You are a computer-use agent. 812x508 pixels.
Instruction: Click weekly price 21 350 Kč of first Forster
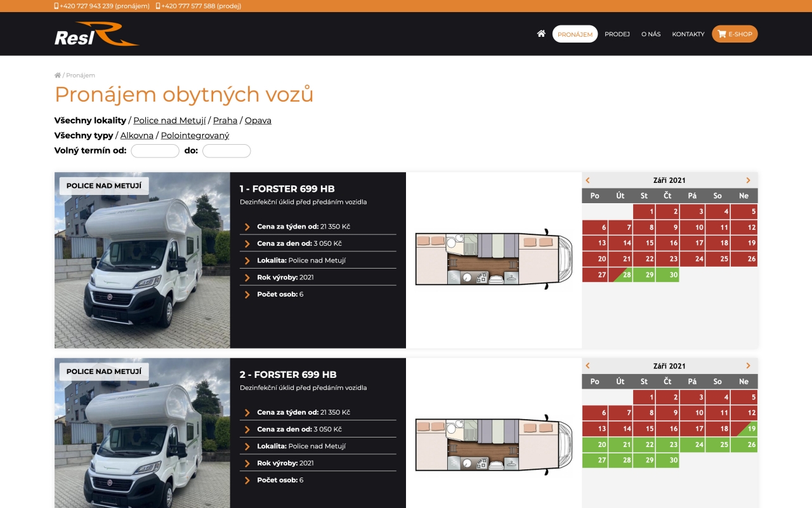click(336, 227)
